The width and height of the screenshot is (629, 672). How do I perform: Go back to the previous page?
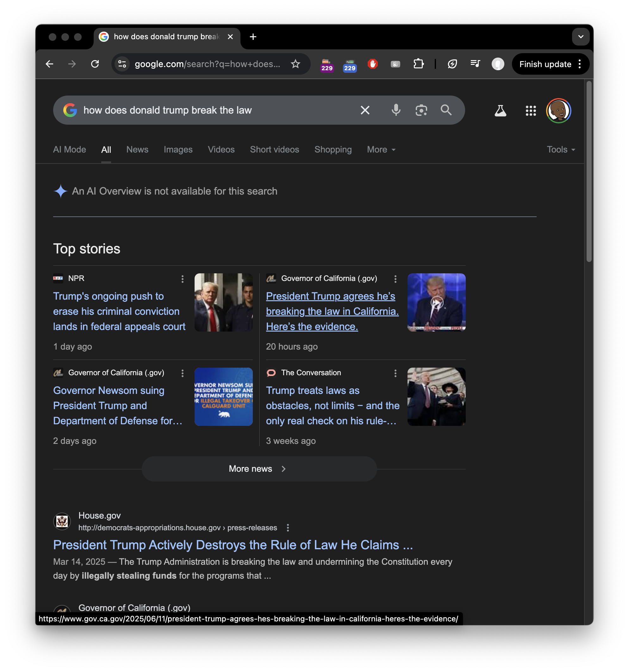[x=49, y=64]
